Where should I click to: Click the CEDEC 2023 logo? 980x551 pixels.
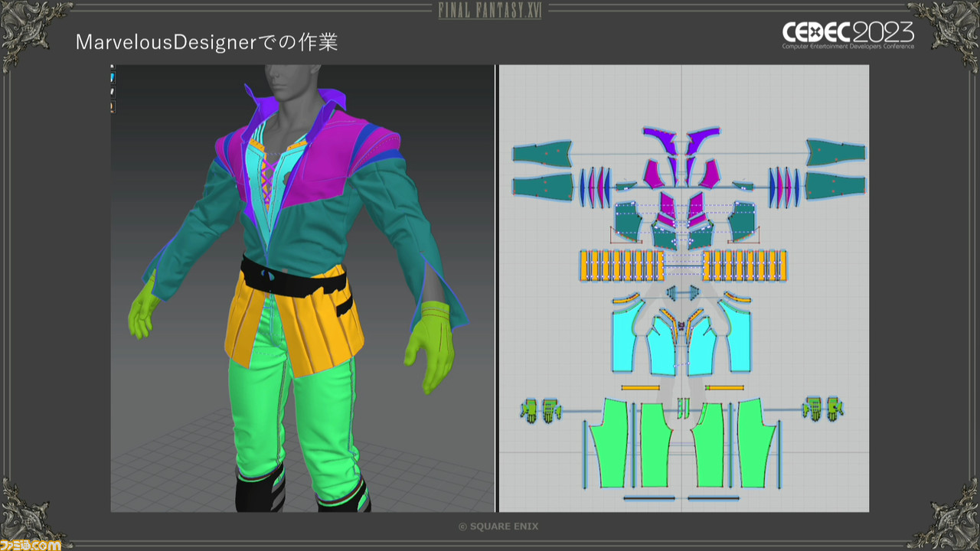coord(847,35)
